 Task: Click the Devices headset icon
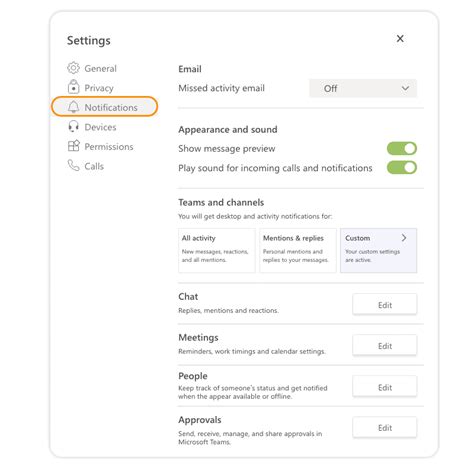73,127
